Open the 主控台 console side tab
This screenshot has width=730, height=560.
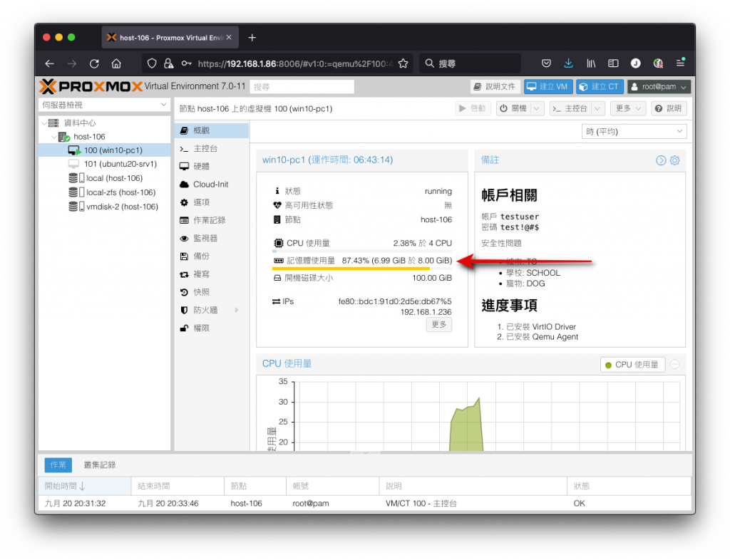pyautogui.click(x=212, y=148)
